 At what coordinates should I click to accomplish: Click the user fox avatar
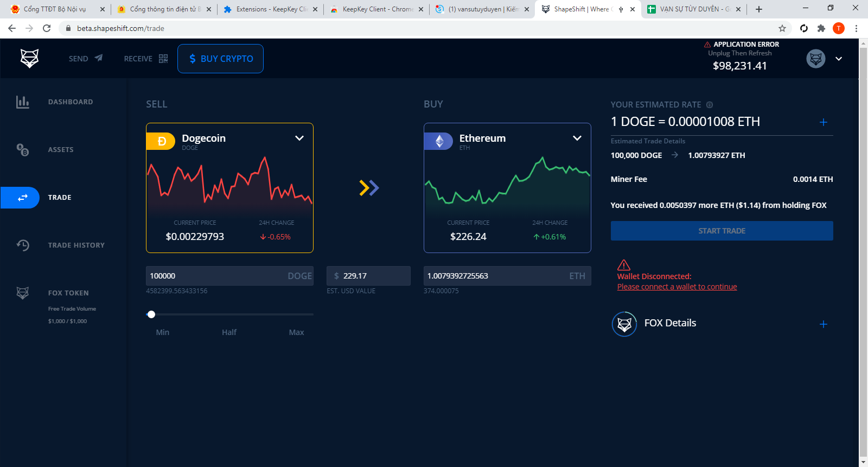tap(816, 59)
